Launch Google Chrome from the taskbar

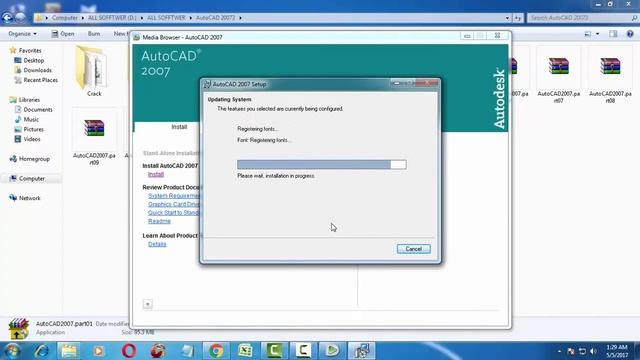pos(216,351)
